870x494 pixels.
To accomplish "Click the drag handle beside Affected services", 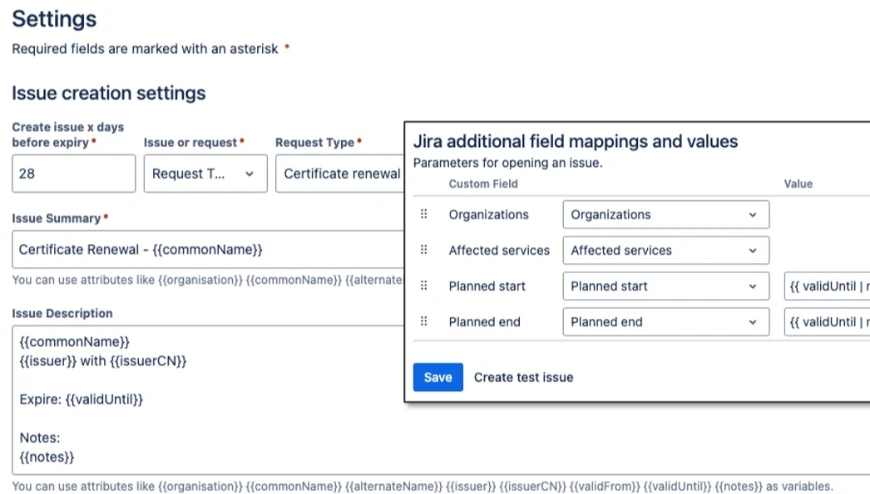I will 424,250.
